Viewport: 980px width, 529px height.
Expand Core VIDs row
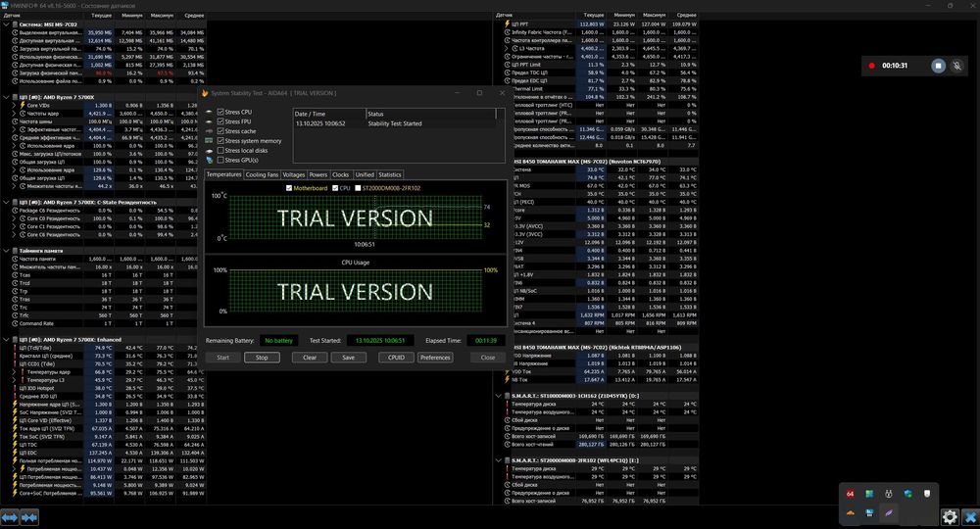click(15, 105)
